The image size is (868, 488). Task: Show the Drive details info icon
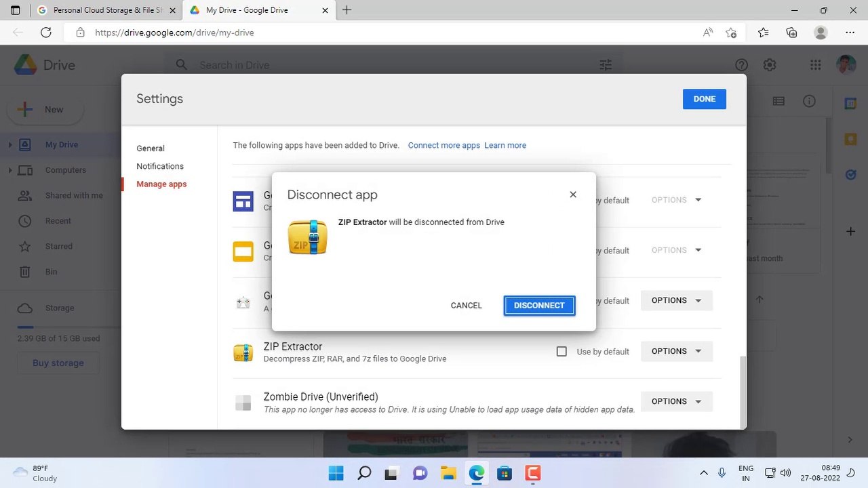[809, 101]
